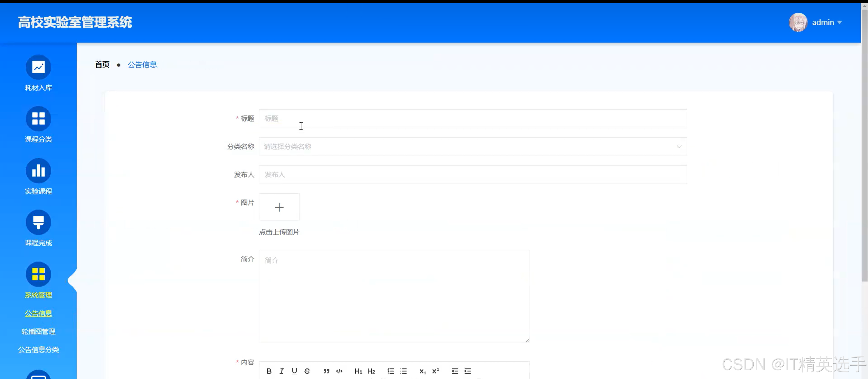The height and width of the screenshot is (379, 868).
Task: Open the 实验课程 bar chart icon
Action: click(x=38, y=171)
